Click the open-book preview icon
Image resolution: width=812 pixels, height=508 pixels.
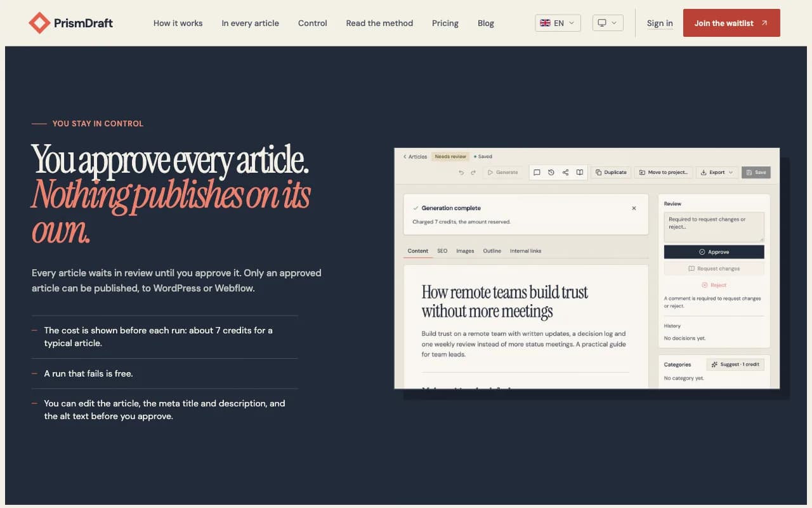point(580,172)
